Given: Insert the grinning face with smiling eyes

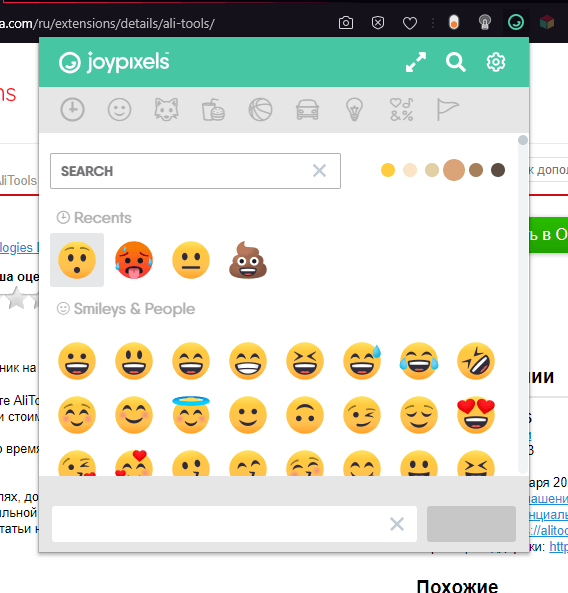Looking at the screenshot, I should [191, 361].
